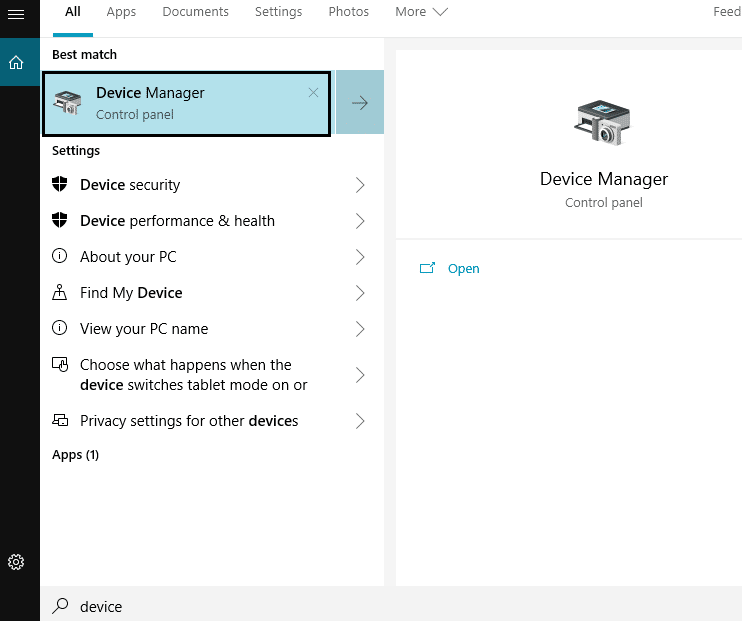Open the Settings gear in the sidebar
The height and width of the screenshot is (621, 742).
point(16,562)
